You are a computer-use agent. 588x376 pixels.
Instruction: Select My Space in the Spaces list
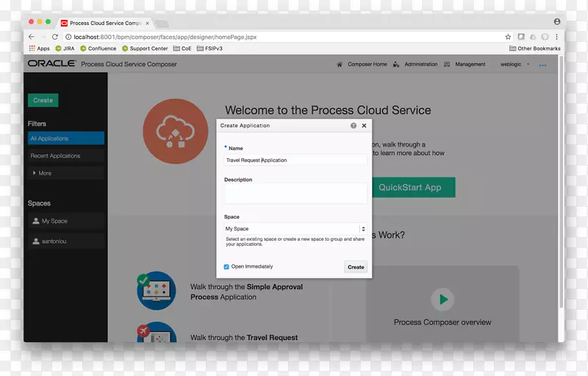click(54, 221)
